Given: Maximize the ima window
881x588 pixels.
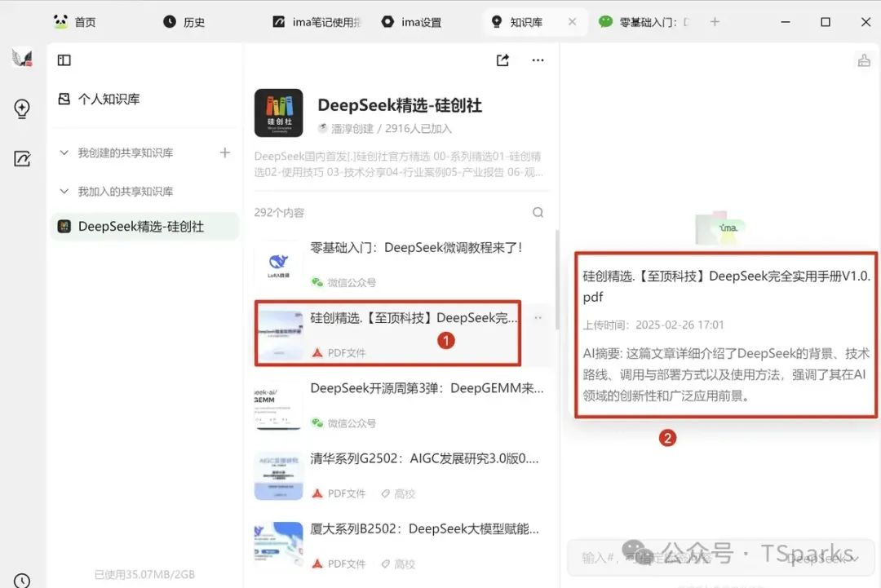Looking at the screenshot, I should pyautogui.click(x=826, y=22).
